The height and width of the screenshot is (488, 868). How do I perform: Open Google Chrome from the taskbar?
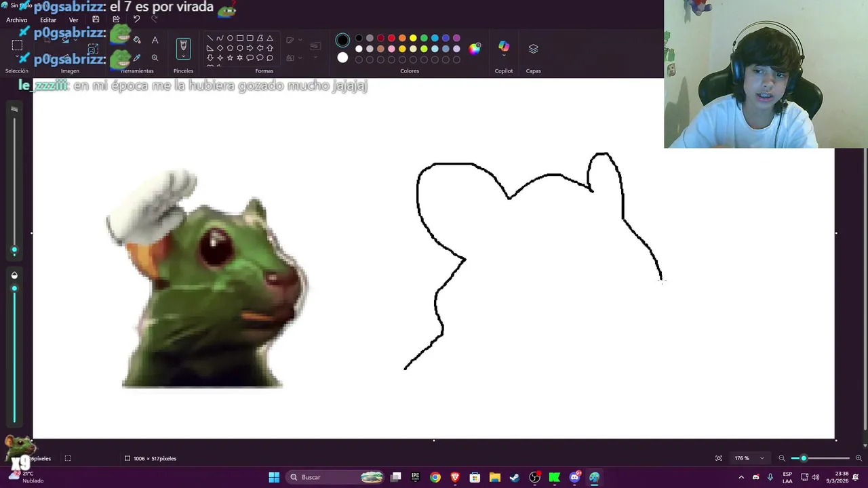(435, 477)
